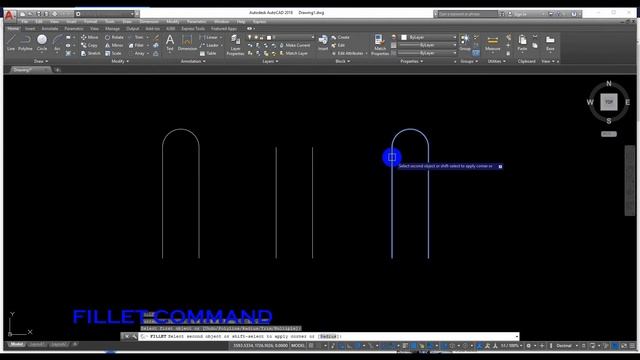Open the object color ByLayer dropdown
640x360 pixels.
428,37
